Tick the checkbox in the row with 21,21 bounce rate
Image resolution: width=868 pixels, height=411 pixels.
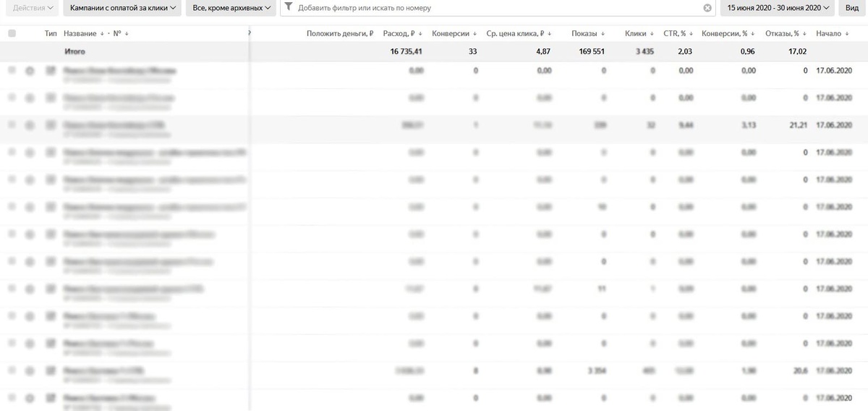tap(12, 125)
